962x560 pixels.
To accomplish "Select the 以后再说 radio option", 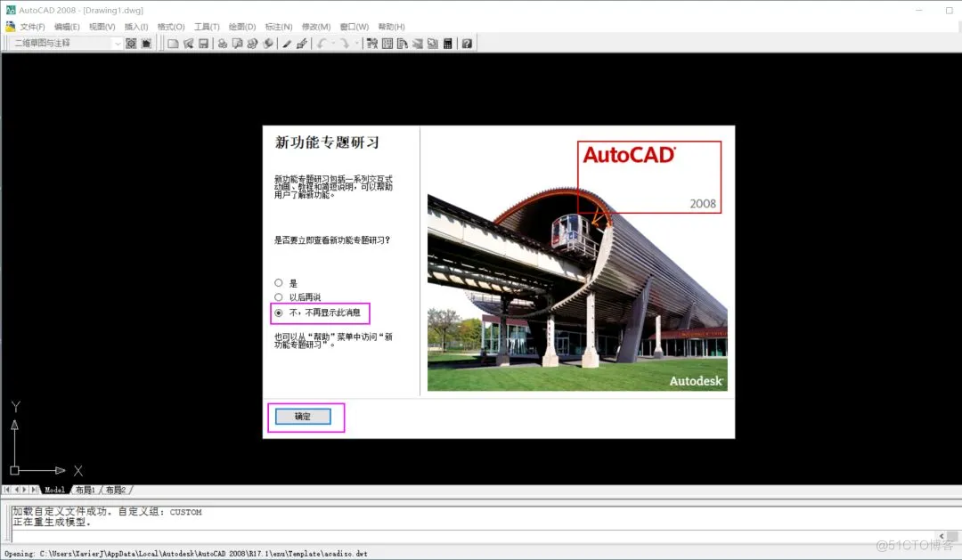I will (x=279, y=296).
